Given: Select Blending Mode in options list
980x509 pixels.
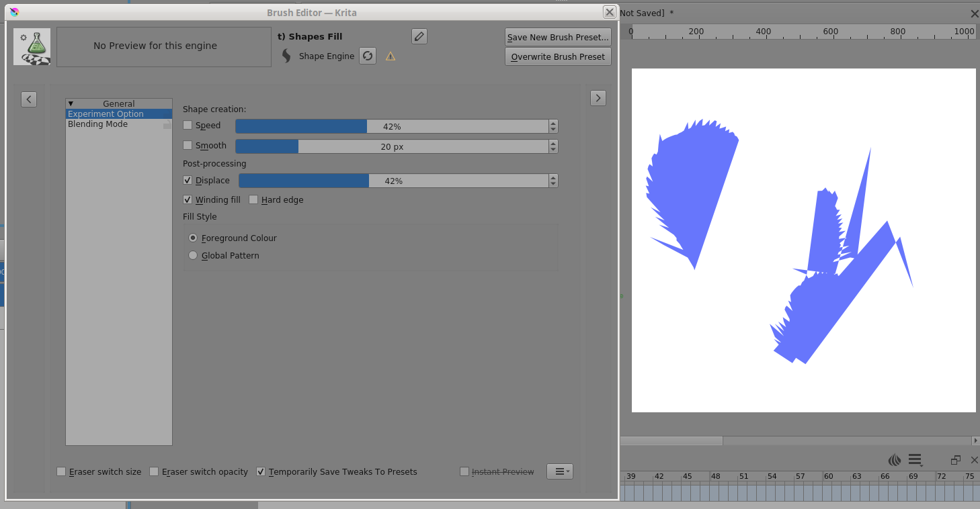Looking at the screenshot, I should 98,124.
